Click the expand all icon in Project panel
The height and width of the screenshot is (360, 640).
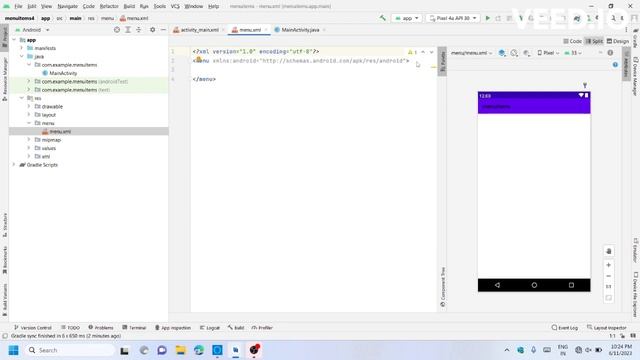click(x=128, y=30)
